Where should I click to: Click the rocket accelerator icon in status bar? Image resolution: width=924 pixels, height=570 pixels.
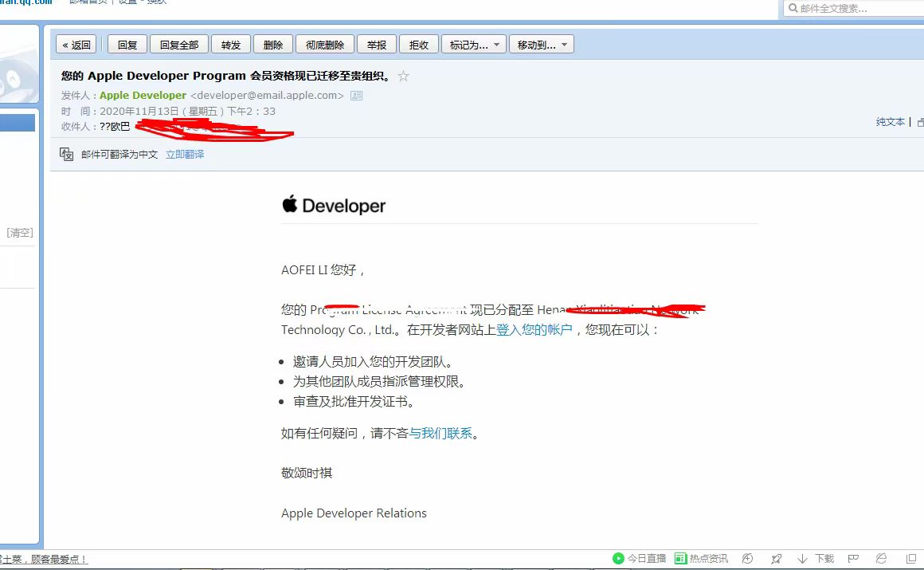776,559
